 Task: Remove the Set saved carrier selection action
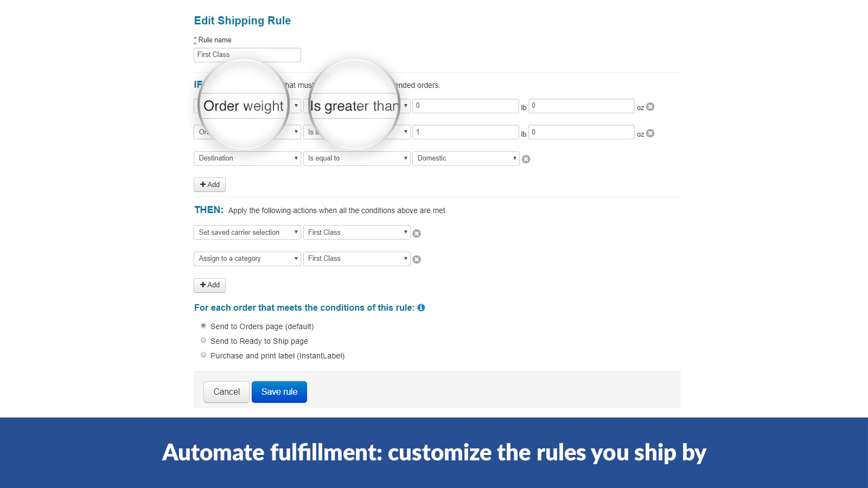pyautogui.click(x=417, y=234)
